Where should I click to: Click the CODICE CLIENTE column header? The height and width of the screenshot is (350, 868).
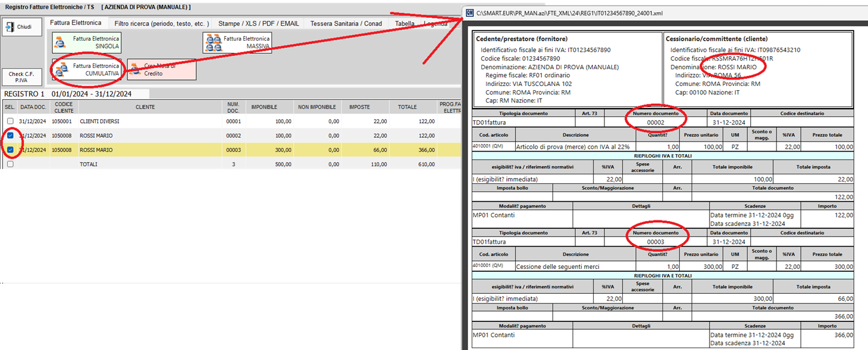tap(63, 108)
